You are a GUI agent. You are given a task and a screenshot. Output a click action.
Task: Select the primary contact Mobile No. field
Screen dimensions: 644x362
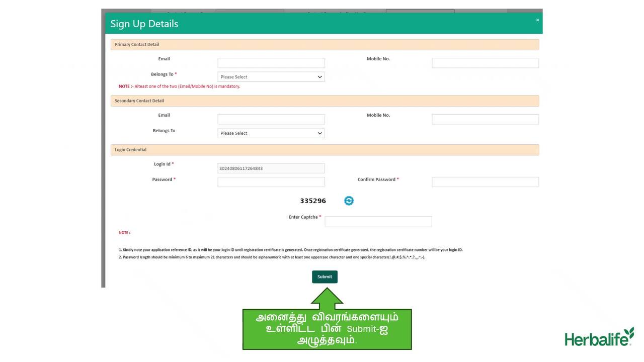(x=485, y=63)
